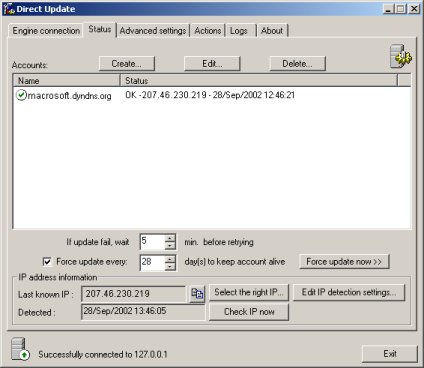This screenshot has width=424, height=368.
Task: Open the About tab
Action: (272, 31)
